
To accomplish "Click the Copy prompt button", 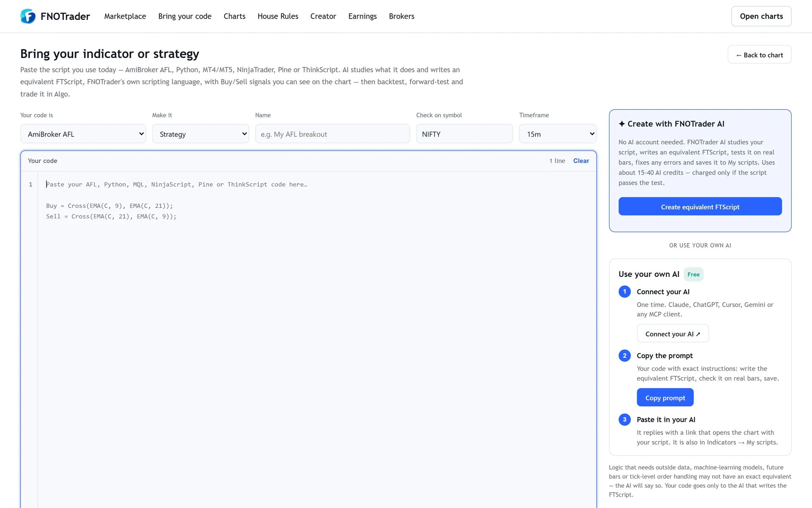I will [x=665, y=398].
